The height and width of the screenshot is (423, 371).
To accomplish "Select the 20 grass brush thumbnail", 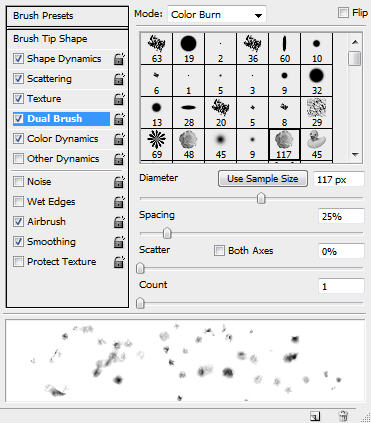I will pos(221,113).
